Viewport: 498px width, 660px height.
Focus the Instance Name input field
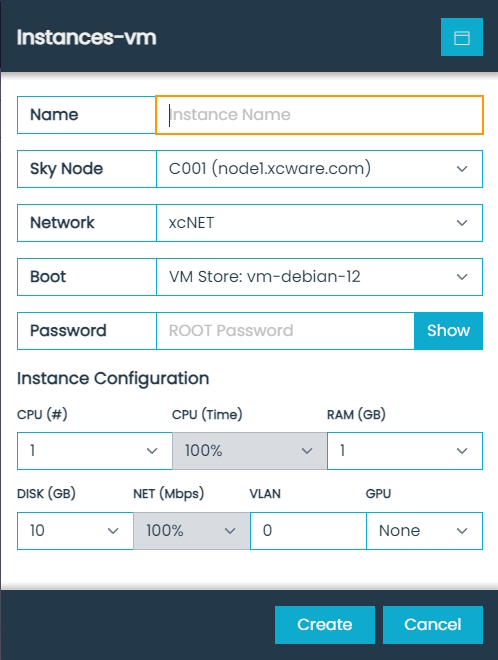(x=319, y=115)
